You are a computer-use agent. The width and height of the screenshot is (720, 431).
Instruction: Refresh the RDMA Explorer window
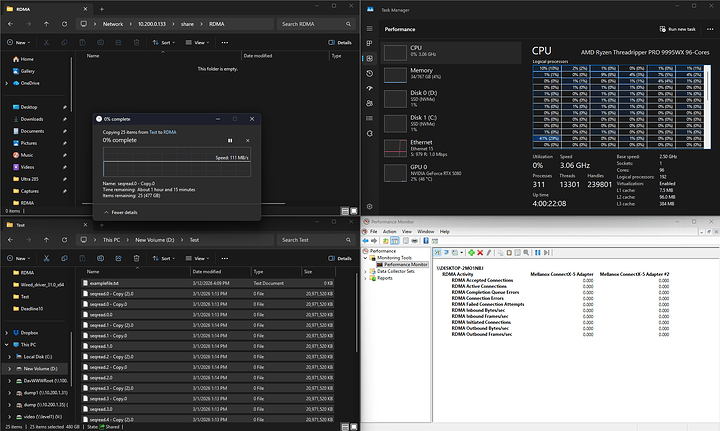pyautogui.click(x=64, y=24)
